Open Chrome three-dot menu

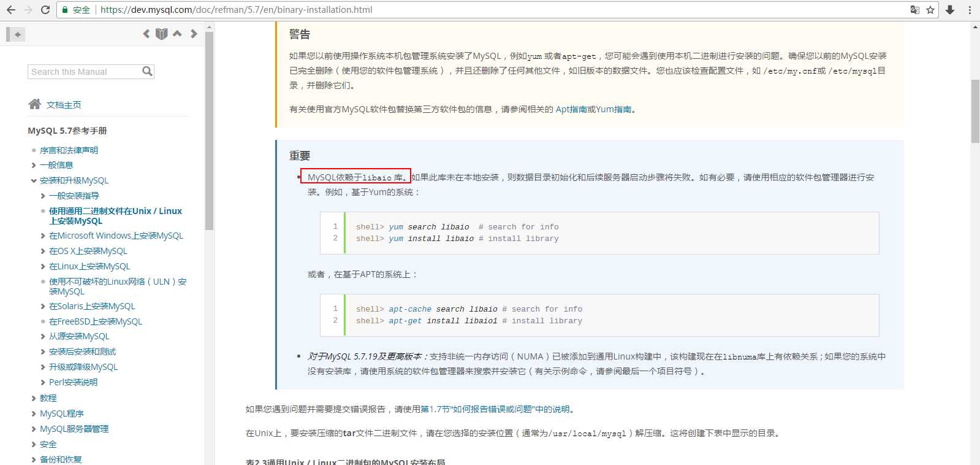pos(970,10)
